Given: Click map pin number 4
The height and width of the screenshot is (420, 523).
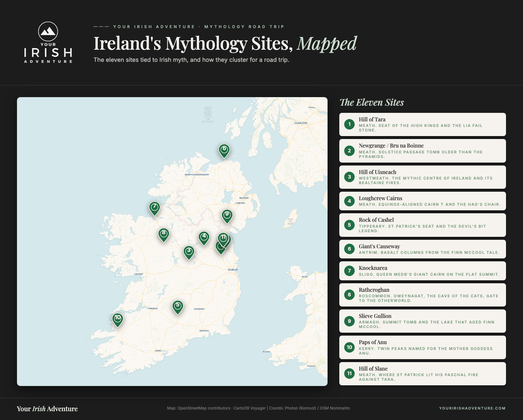Looking at the screenshot, I should click(x=204, y=238).
